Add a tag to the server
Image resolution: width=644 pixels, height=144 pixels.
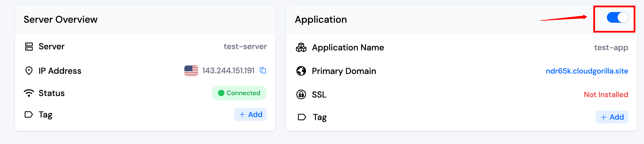point(251,115)
